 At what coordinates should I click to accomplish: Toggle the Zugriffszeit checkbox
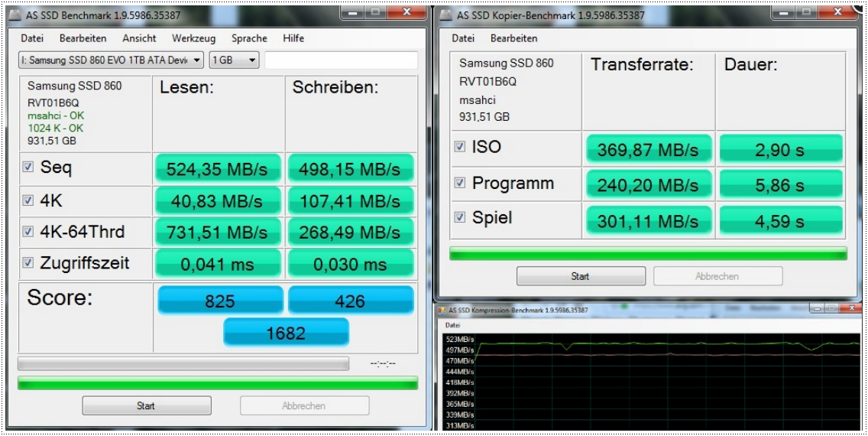[28, 262]
